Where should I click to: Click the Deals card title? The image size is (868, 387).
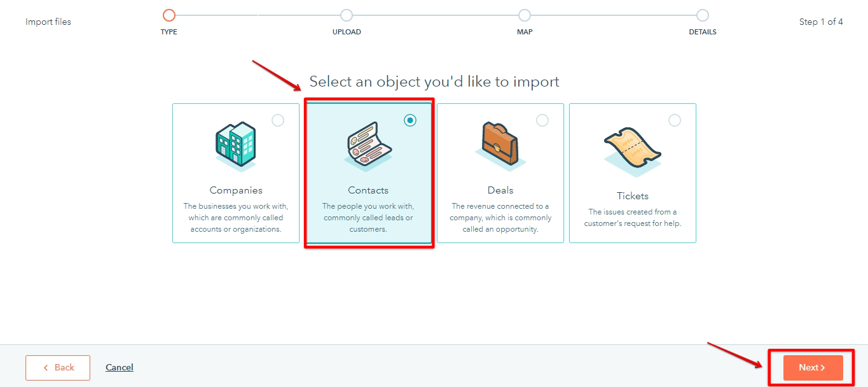pyautogui.click(x=500, y=190)
